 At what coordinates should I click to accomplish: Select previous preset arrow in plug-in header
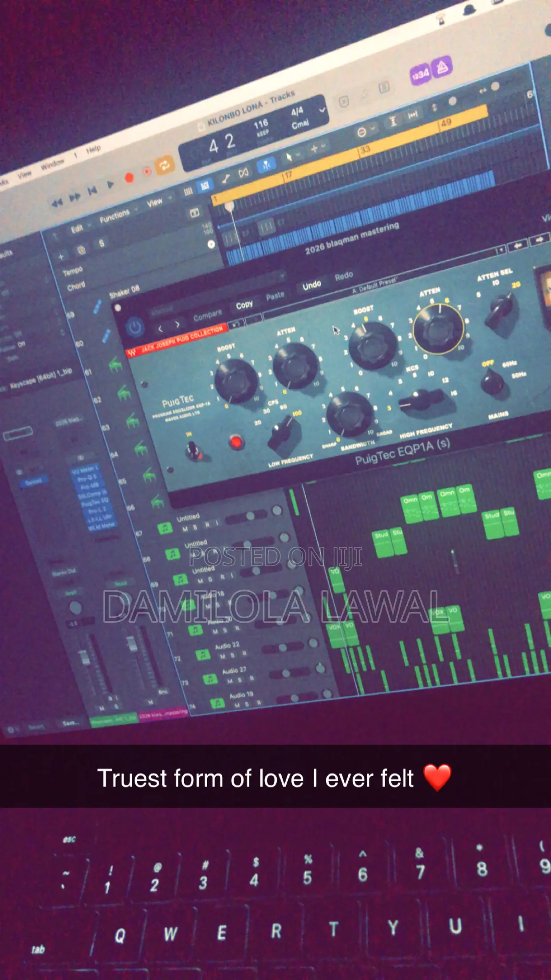pos(161,329)
